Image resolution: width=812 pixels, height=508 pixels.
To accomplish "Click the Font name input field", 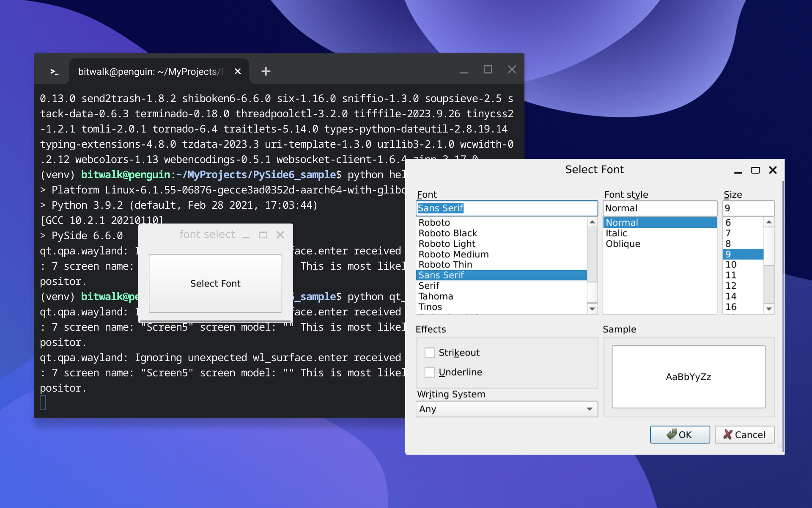I will pyautogui.click(x=506, y=208).
